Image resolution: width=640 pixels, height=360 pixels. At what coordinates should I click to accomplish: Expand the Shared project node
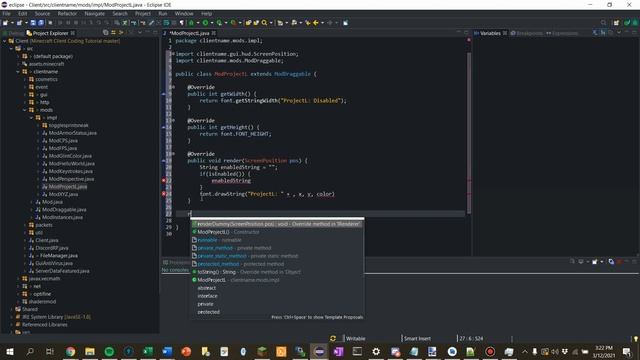(x=11, y=309)
